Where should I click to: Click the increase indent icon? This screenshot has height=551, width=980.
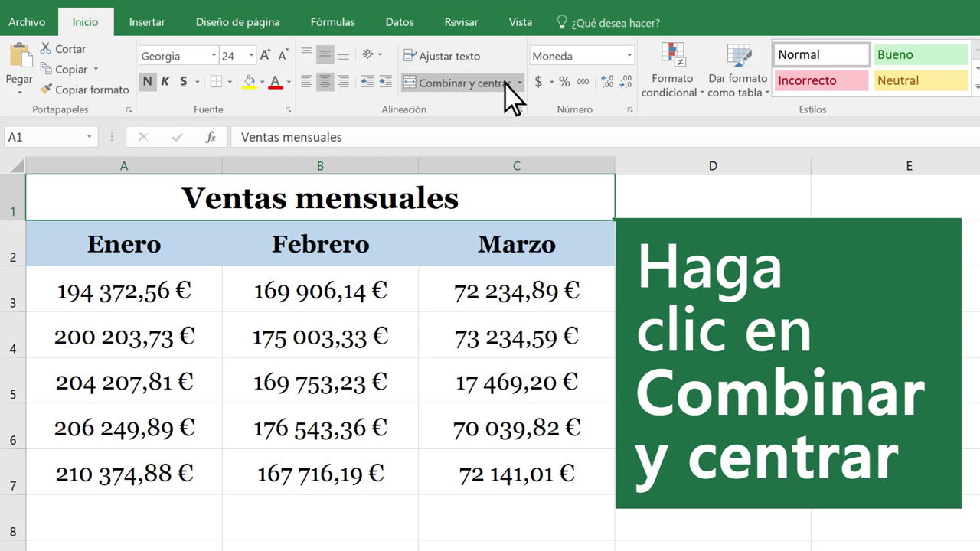tap(385, 82)
